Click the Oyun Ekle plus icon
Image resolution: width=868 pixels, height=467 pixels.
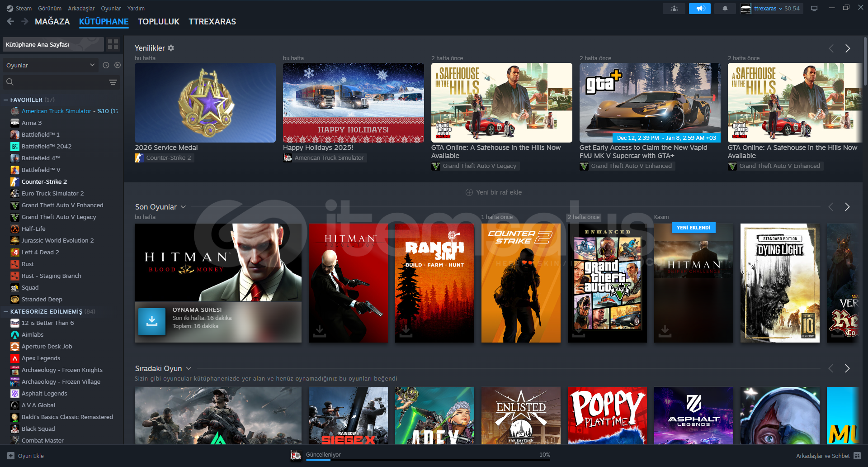[x=11, y=456]
